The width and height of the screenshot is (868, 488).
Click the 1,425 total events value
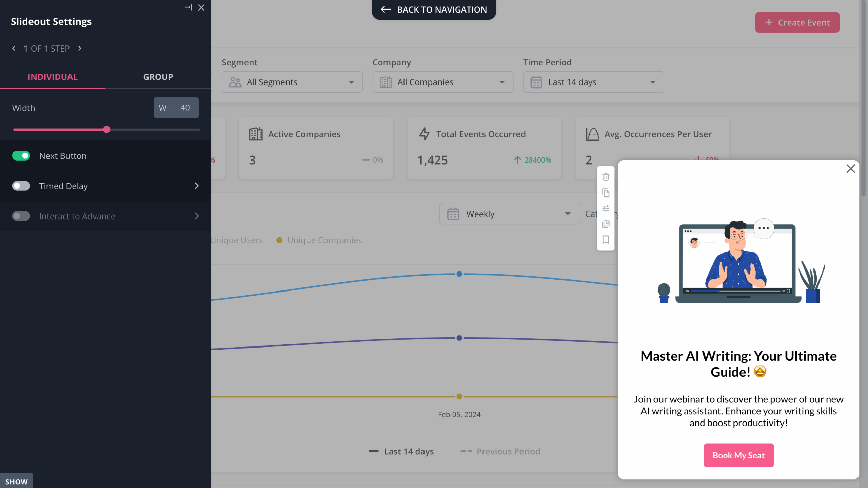pyautogui.click(x=432, y=160)
